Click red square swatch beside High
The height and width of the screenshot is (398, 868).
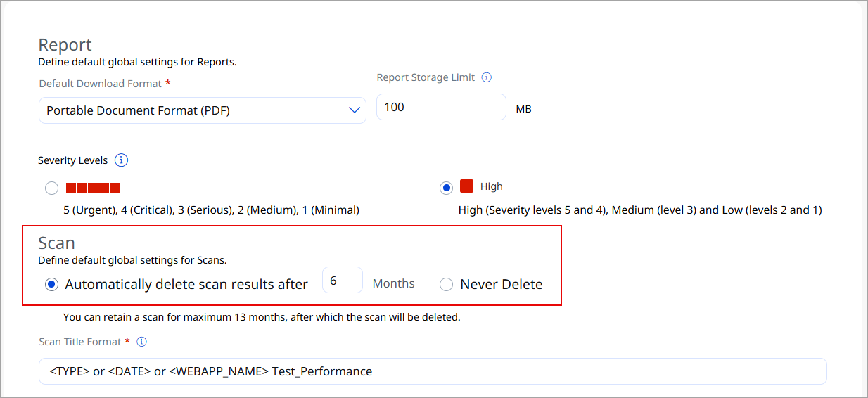(466, 186)
